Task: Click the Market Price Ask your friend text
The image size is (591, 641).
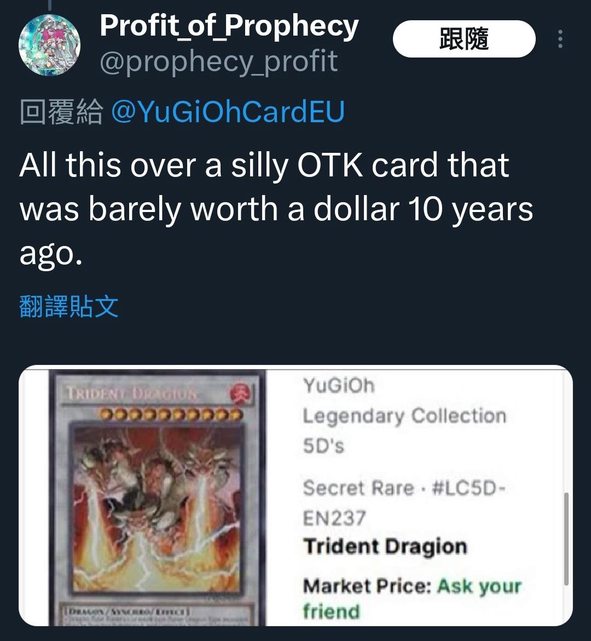Action: coord(412,598)
